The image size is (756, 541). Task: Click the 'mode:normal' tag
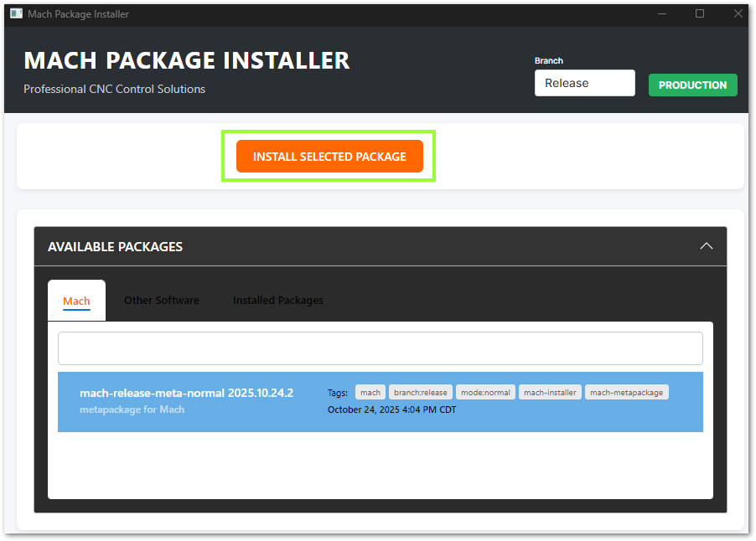[x=485, y=392]
